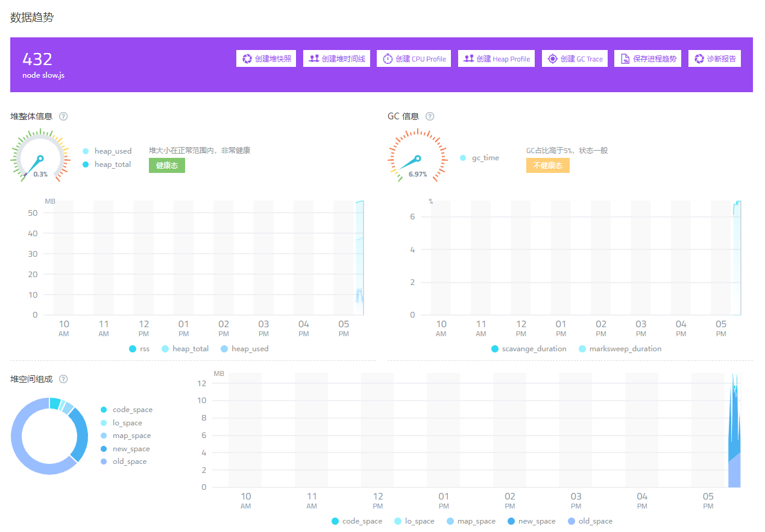Toggle old_space in bottom chart legend
The width and height of the screenshot is (765, 532).
(590, 521)
